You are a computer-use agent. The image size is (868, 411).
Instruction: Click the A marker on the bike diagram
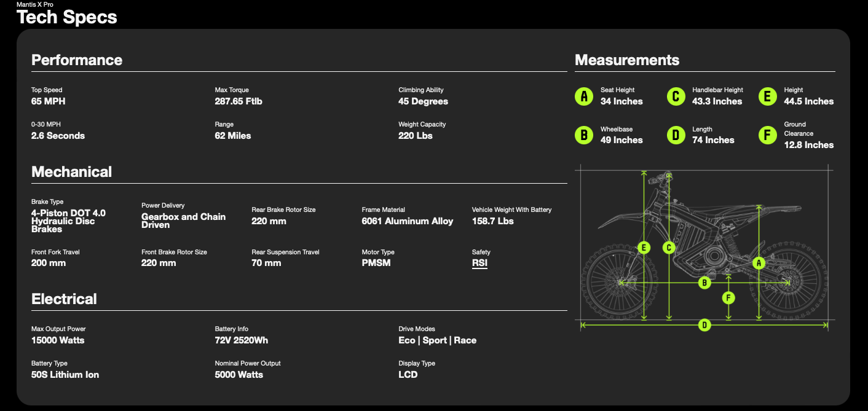pos(759,263)
